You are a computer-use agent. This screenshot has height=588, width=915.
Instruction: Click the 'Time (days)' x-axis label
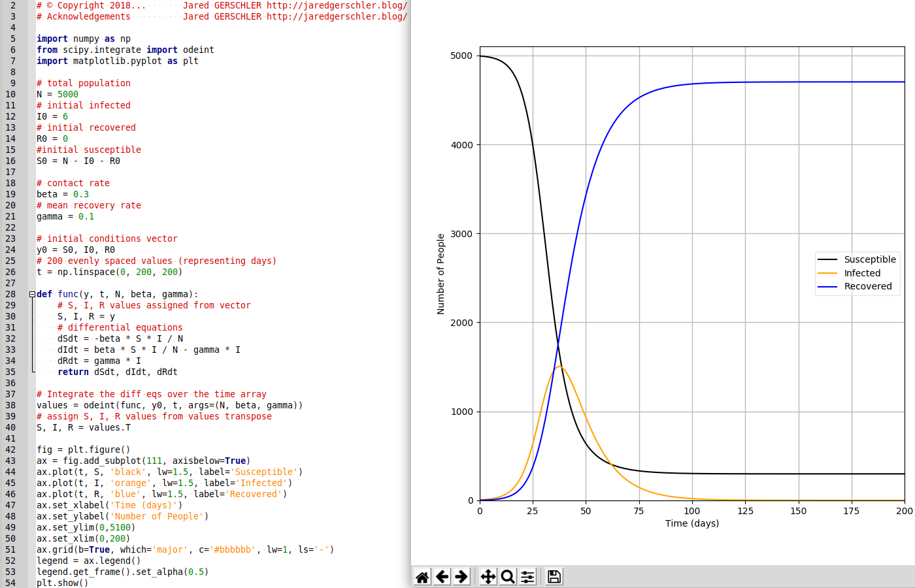pyautogui.click(x=691, y=523)
